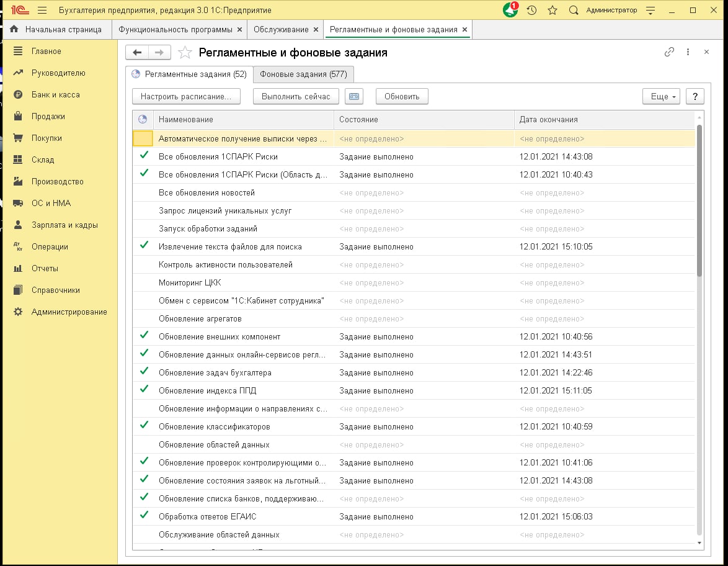This screenshot has height=566, width=728.
Task: Click the 1C logo icon
Action: coord(19,10)
